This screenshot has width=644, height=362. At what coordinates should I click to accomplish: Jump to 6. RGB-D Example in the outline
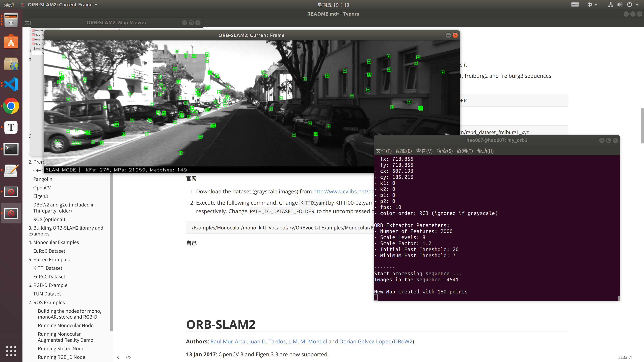pyautogui.click(x=48, y=285)
